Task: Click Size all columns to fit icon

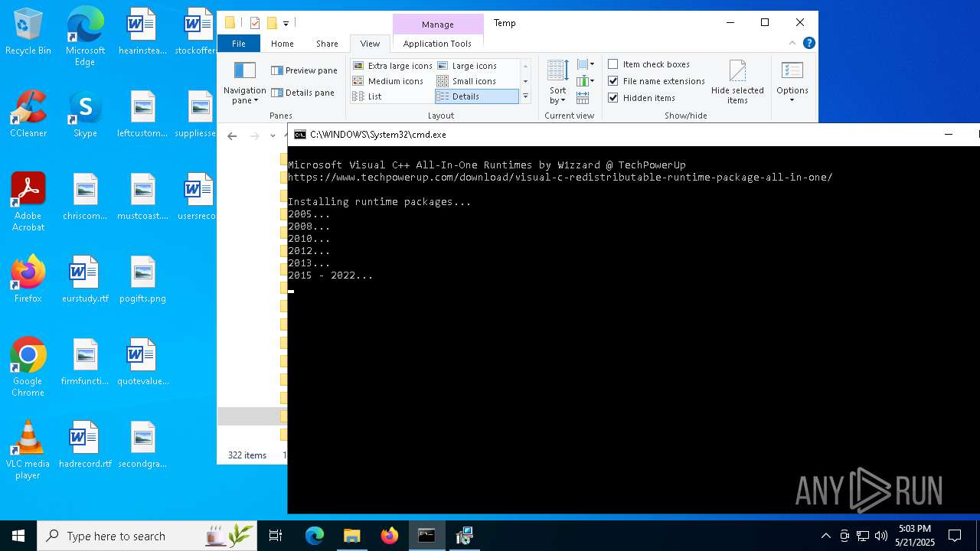Action: tap(583, 98)
